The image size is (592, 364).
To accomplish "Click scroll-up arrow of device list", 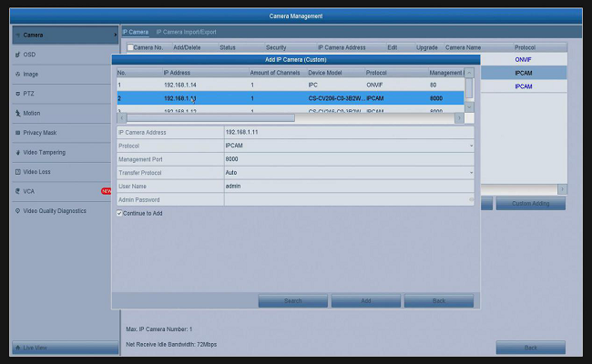I will tap(469, 73).
